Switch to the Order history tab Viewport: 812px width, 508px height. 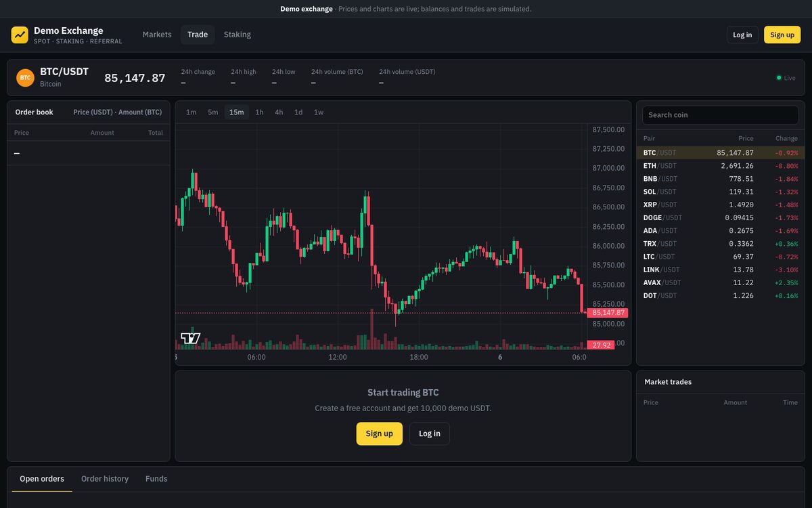[105, 479]
